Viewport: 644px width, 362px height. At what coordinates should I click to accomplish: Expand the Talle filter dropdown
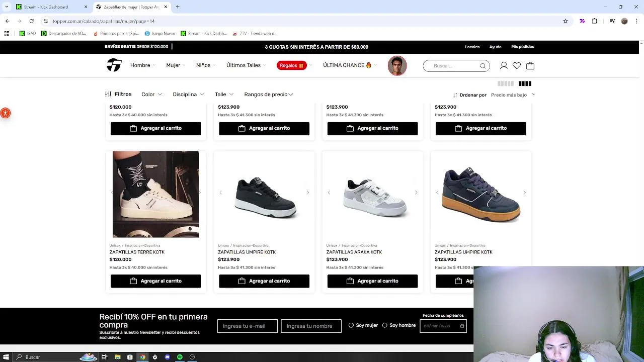[224, 95]
